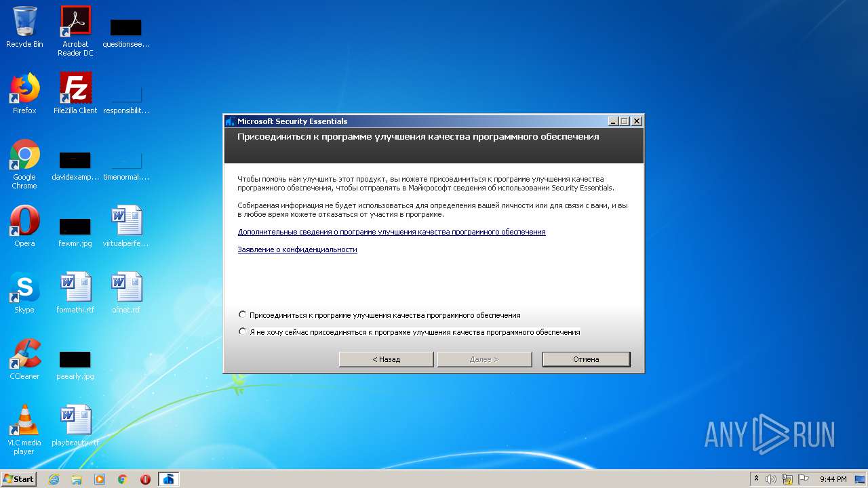Open Windows Explorer from the taskbar
868x488 pixels.
coord(77,479)
